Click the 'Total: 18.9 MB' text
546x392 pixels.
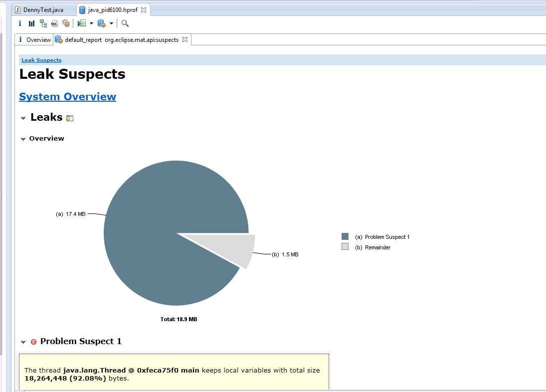[179, 319]
